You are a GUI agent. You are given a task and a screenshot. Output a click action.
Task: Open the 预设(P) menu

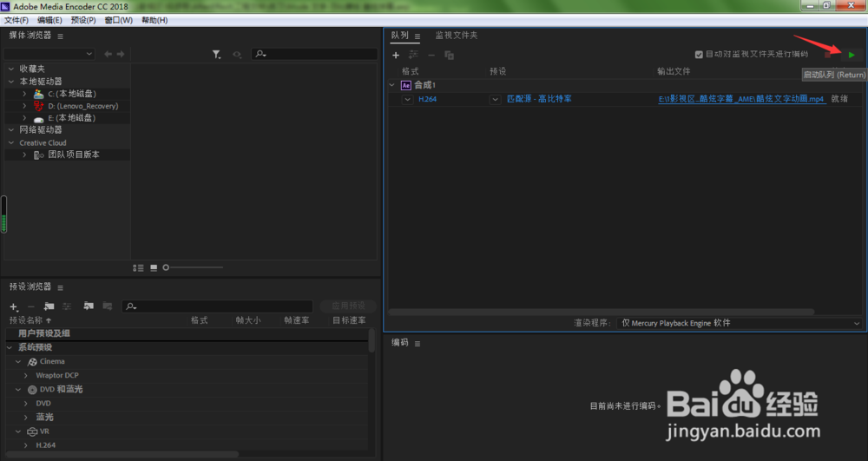pos(83,20)
